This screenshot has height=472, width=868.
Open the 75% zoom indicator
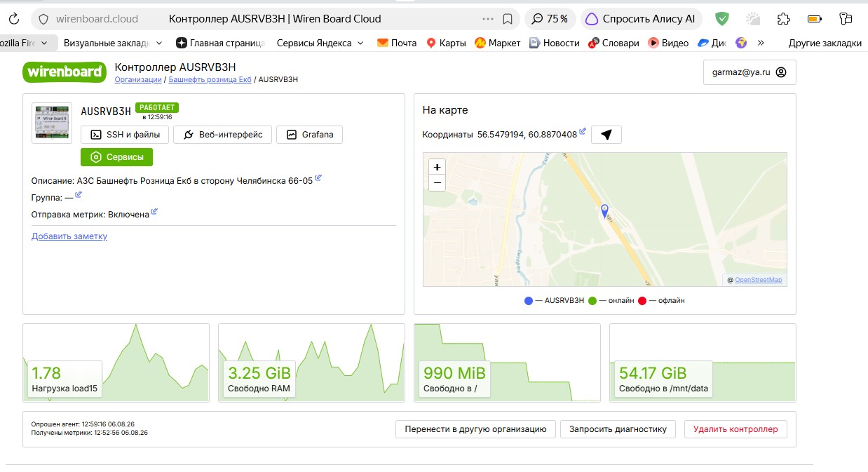point(550,19)
